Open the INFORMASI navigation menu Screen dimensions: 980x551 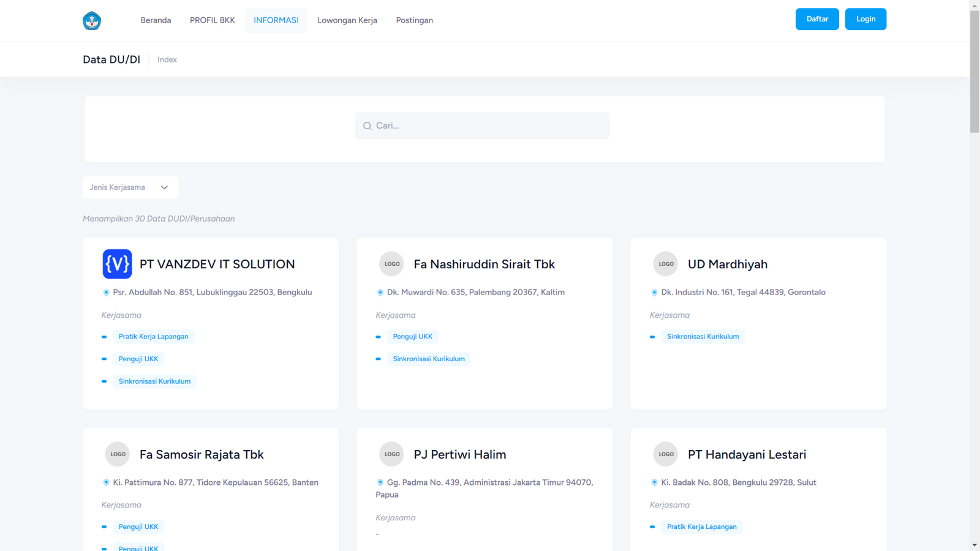pyautogui.click(x=276, y=20)
